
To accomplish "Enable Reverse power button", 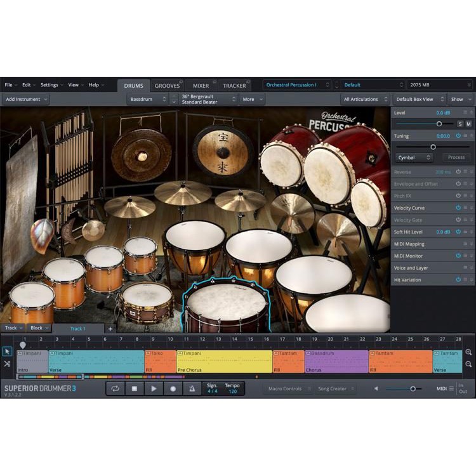I will point(458,171).
